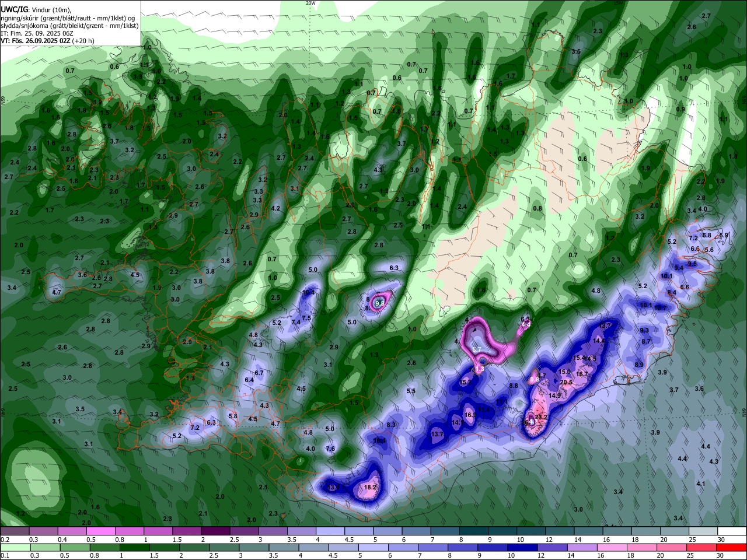
Task: Select the grey-green 2.5 swatch in lower legend
Action: click(224, 548)
